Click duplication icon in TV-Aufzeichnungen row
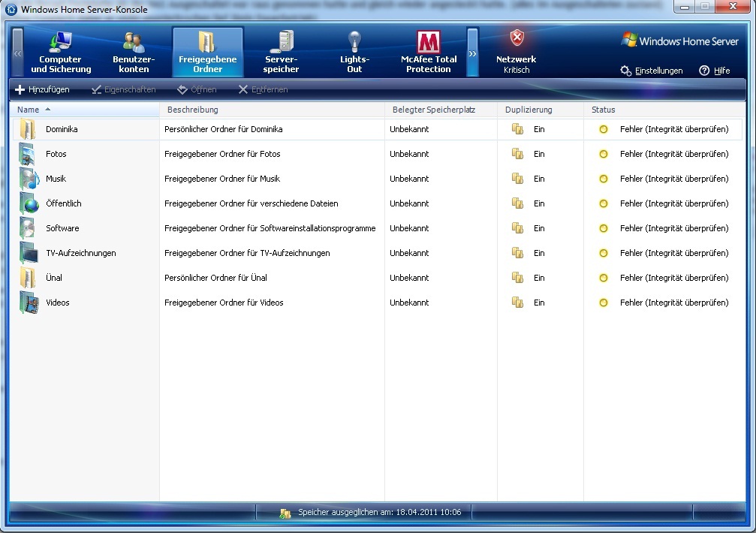 (517, 253)
